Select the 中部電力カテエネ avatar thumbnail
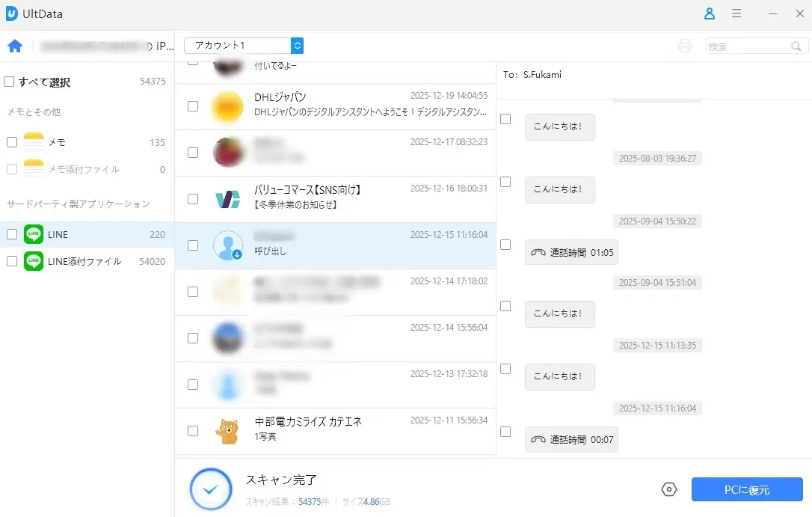812x517 pixels. (228, 431)
